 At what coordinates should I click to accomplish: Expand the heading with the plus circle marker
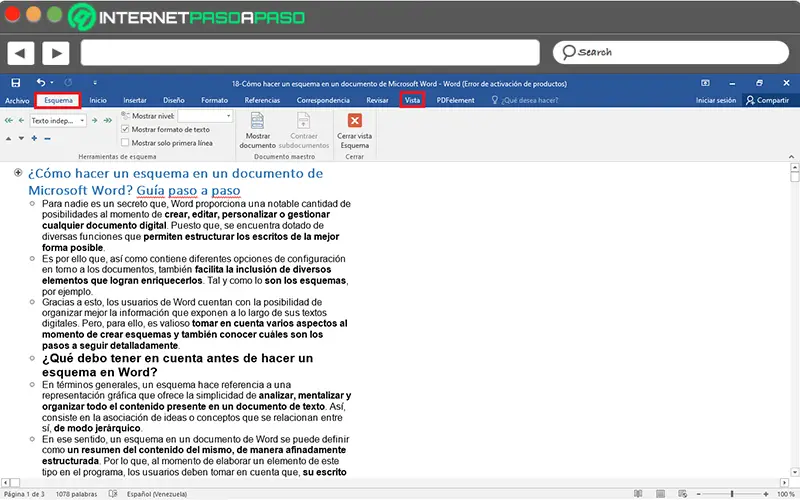coord(18,172)
